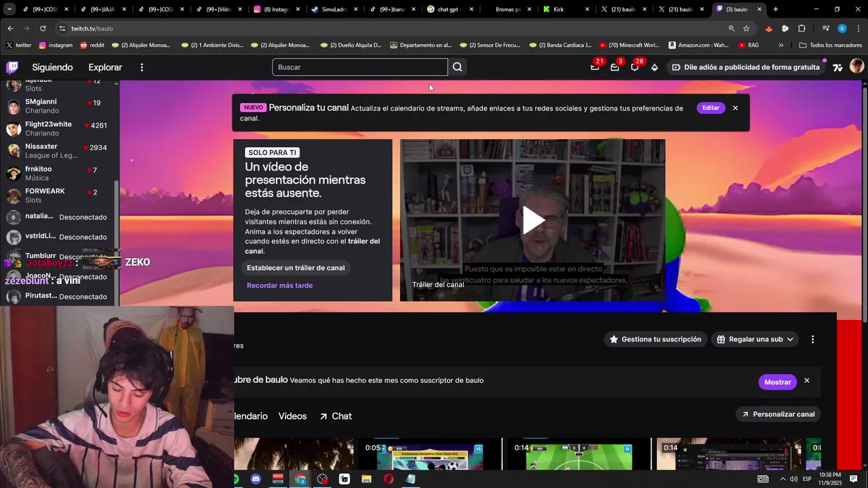The image size is (868, 488).
Task: Open a new browser tab with plus
Action: tap(776, 9)
